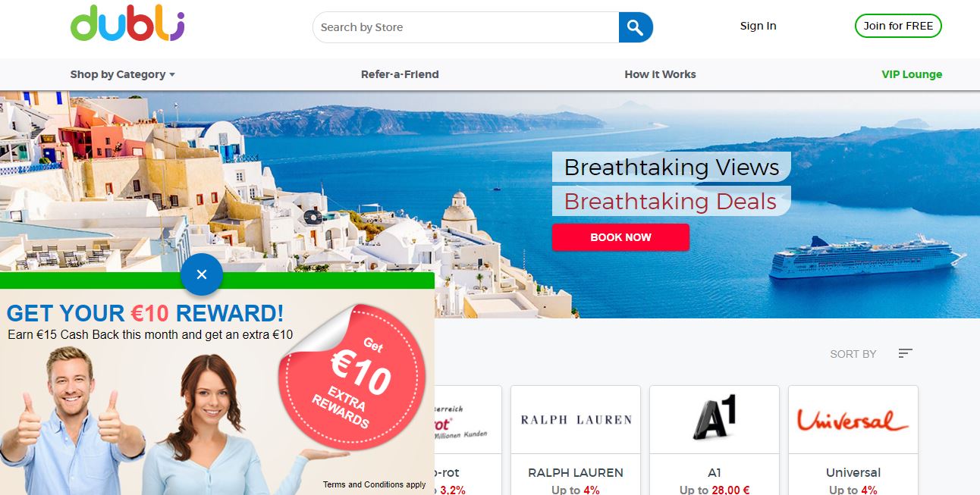Open the Ralph Lauren store logo
The width and height of the screenshot is (980, 495).
(x=576, y=419)
